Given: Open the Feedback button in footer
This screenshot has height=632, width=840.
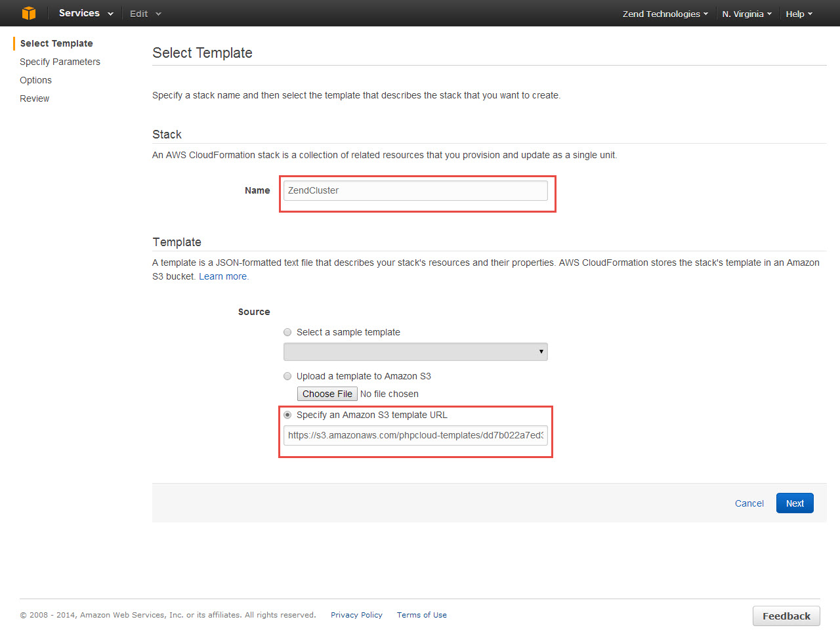Looking at the screenshot, I should [786, 616].
